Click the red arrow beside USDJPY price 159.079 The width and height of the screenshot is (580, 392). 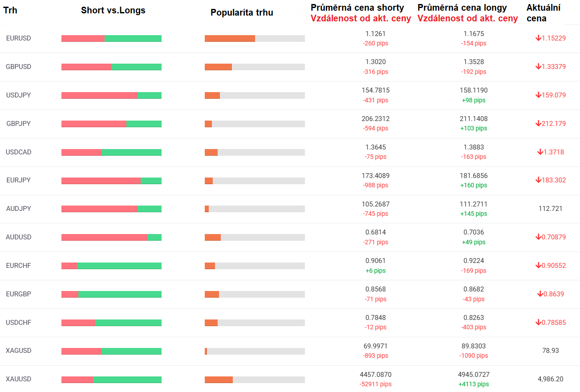coord(538,95)
